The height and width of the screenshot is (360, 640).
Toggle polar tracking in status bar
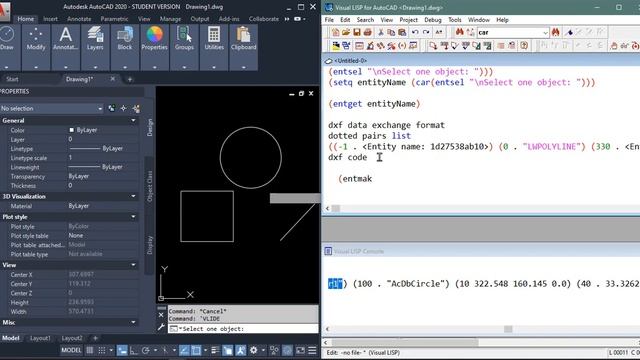point(146,350)
